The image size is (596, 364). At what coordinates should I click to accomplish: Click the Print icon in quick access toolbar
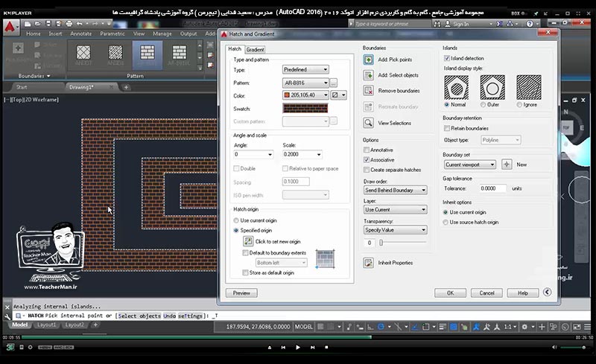[69, 24]
